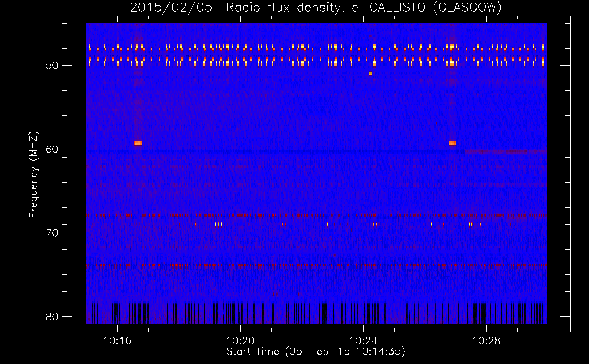Click the orange burst near 10:27 just above 60 MHz
The width and height of the screenshot is (589, 364).
click(x=452, y=143)
